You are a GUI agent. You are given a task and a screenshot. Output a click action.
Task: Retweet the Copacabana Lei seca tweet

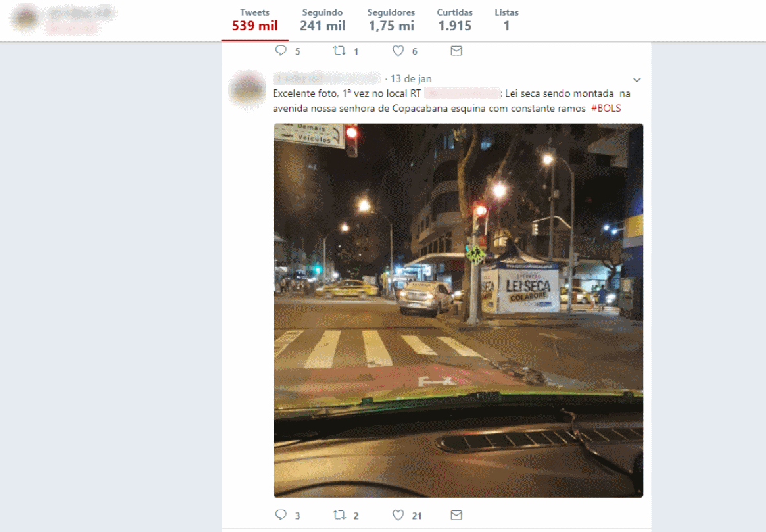[x=339, y=515]
